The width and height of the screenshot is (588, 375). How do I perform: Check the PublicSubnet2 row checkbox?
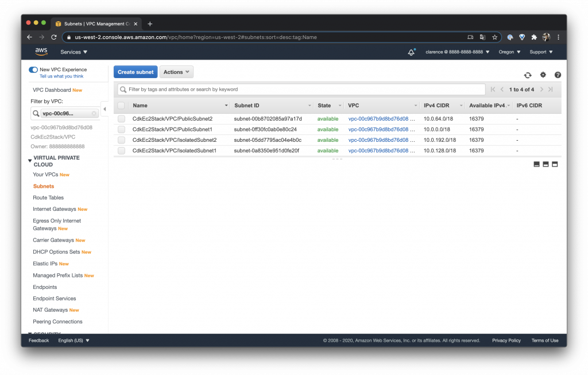pos(121,118)
